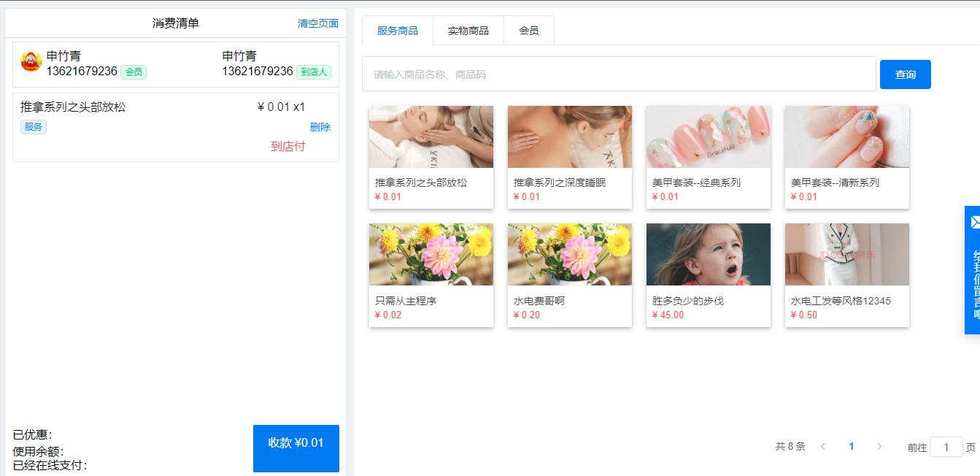Image resolution: width=980 pixels, height=476 pixels.
Task: Click the ¥ 0.50 price label
Action: [x=804, y=315]
